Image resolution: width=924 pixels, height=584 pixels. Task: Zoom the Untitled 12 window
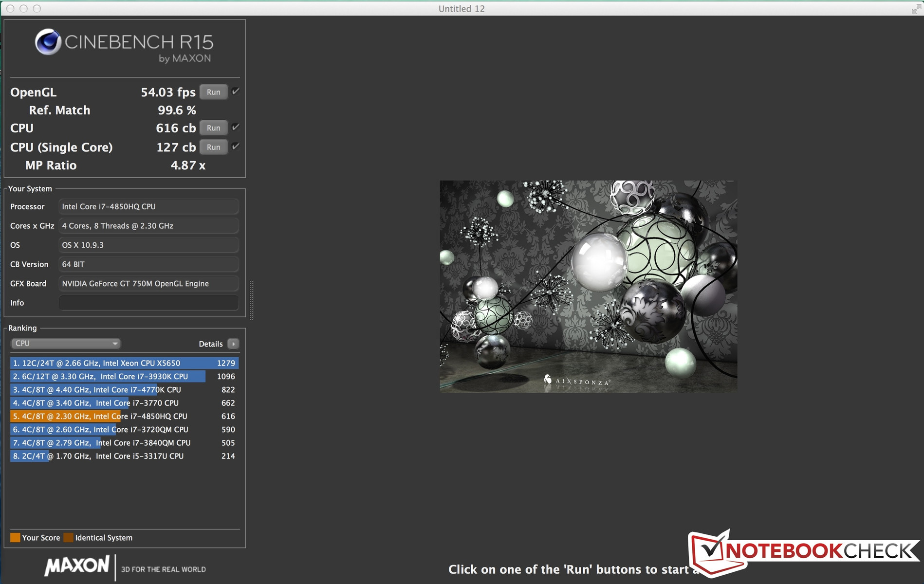click(x=37, y=9)
